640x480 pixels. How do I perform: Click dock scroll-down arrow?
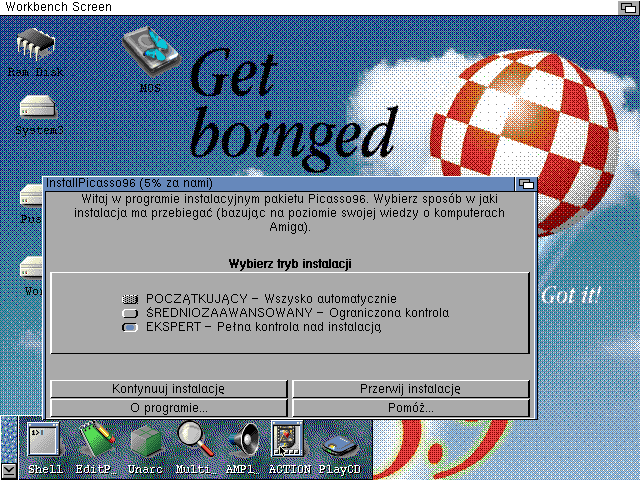click(x=9, y=471)
